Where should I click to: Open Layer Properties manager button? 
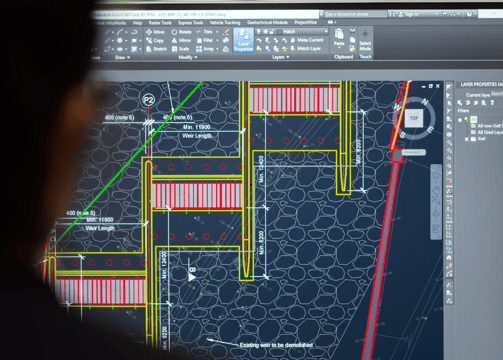243,40
